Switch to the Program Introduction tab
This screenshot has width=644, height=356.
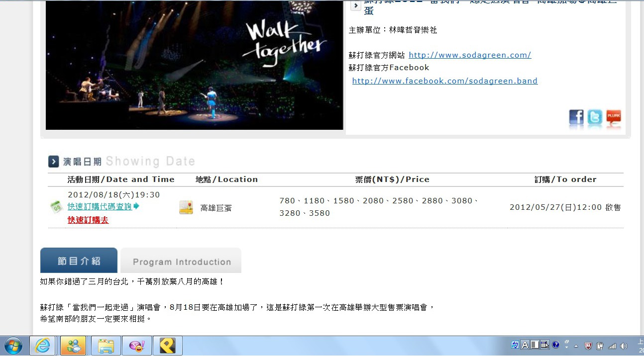coord(181,261)
